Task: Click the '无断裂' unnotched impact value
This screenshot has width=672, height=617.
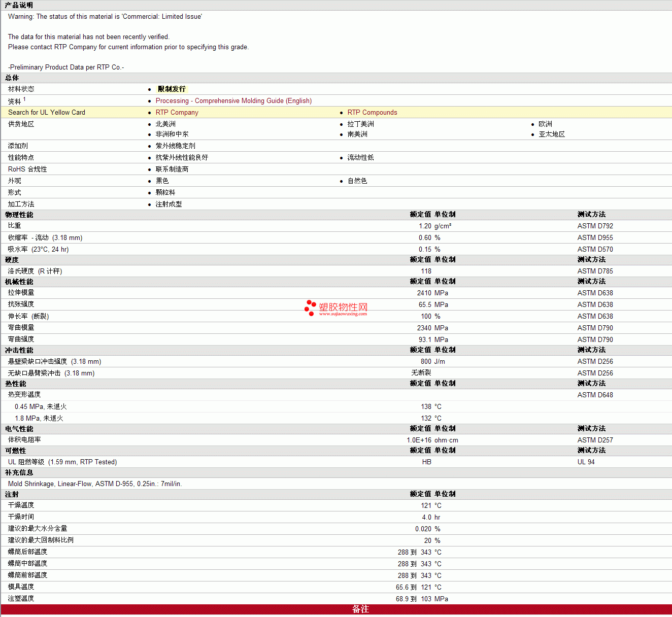Action: pyautogui.click(x=421, y=373)
